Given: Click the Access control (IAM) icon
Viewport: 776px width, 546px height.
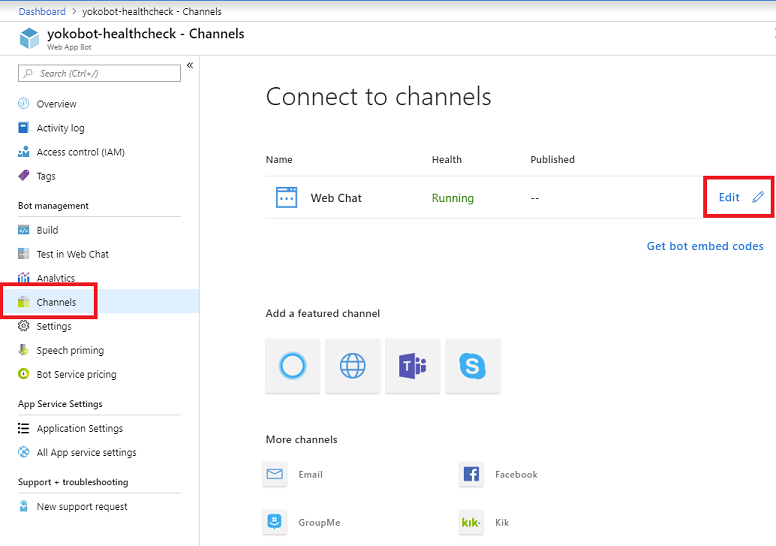Looking at the screenshot, I should tap(23, 151).
